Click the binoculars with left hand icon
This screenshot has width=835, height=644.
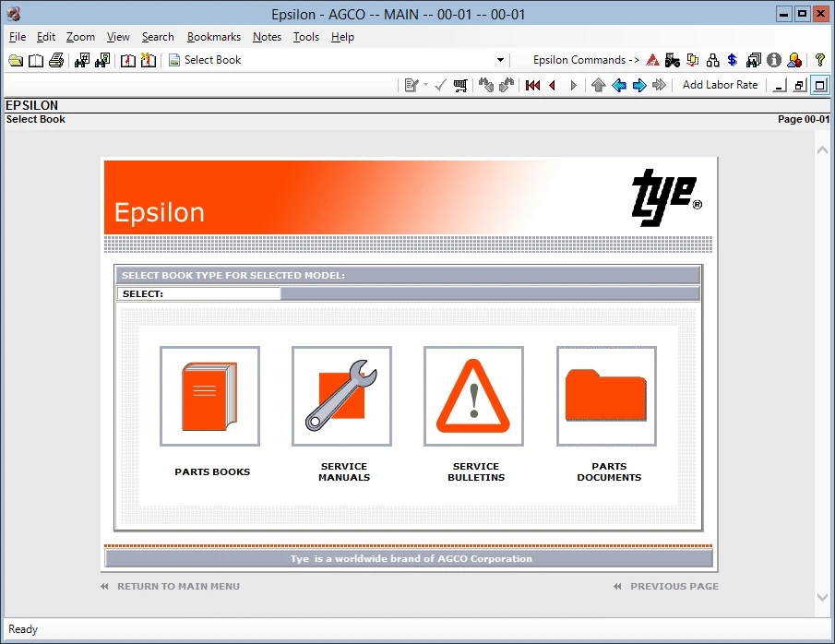coord(485,85)
